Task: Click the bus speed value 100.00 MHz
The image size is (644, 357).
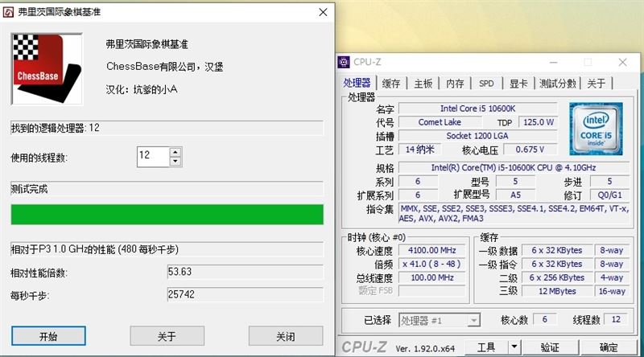Action: coord(432,277)
